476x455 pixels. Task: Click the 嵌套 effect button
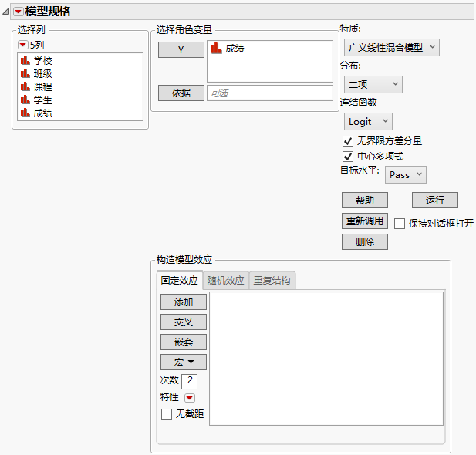(184, 342)
